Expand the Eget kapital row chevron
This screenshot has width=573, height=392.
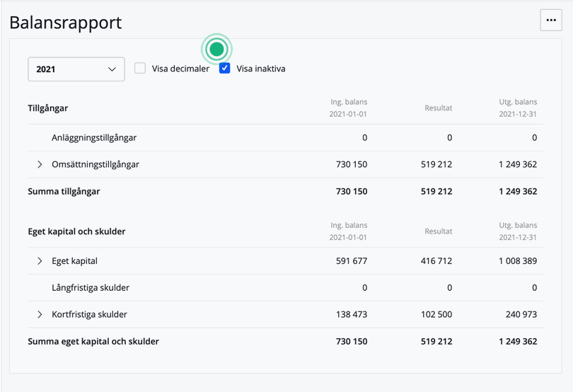[x=40, y=261]
